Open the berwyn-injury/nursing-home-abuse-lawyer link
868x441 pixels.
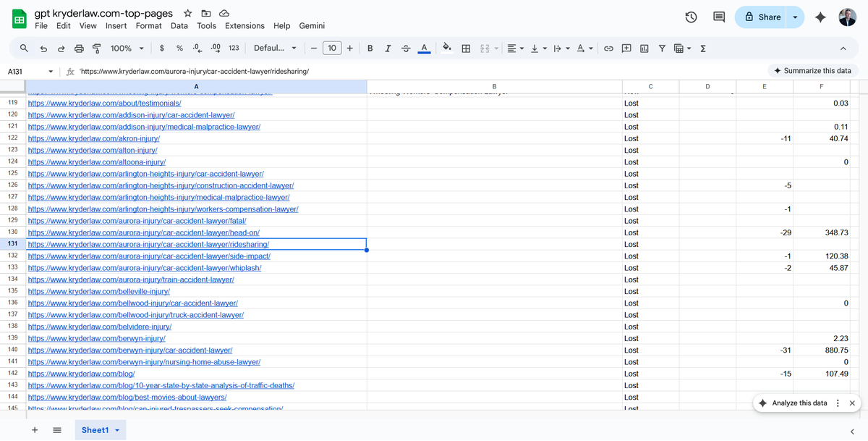click(144, 362)
